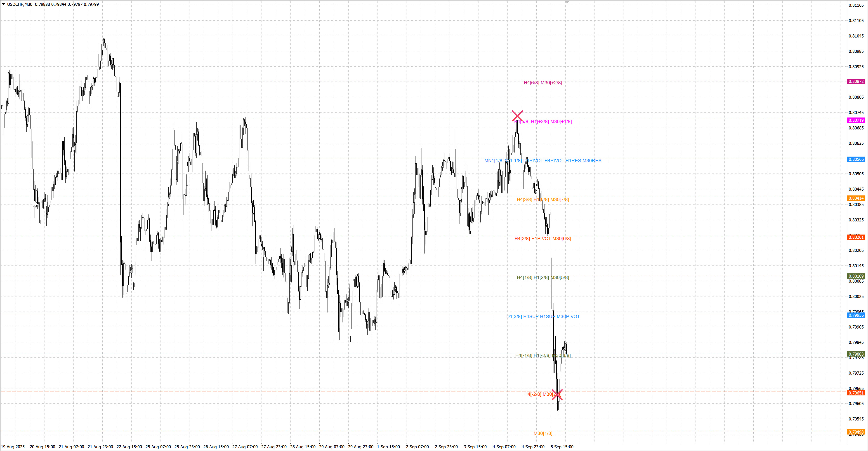
Task: Click the olive 0.80109 price tag
Action: [856, 276]
